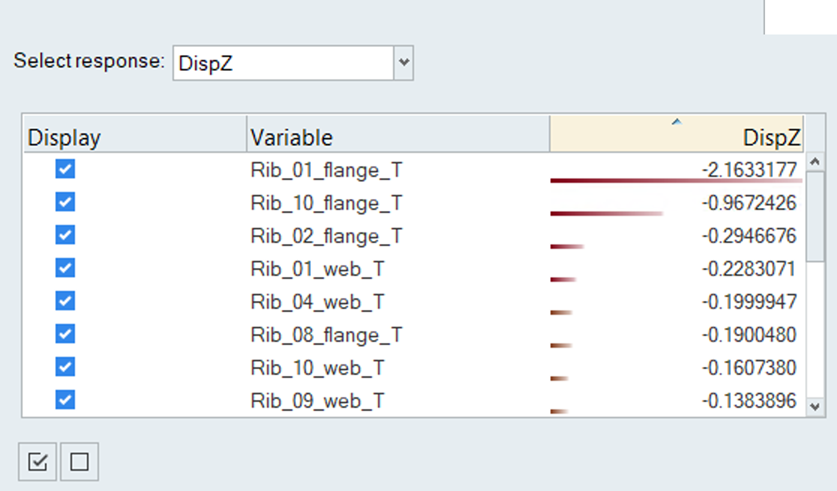Toggle display checkbox for Rib_09_web_T

coord(66,399)
